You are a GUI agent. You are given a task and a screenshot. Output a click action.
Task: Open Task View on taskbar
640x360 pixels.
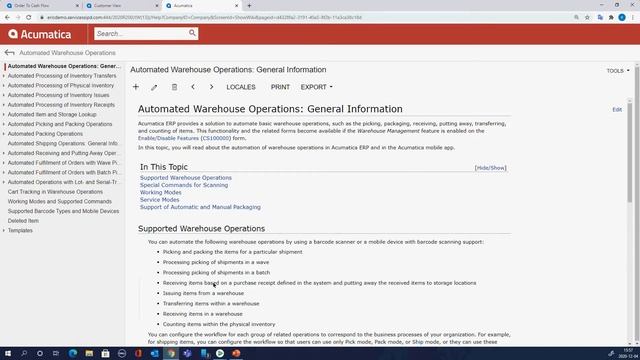coord(56,353)
